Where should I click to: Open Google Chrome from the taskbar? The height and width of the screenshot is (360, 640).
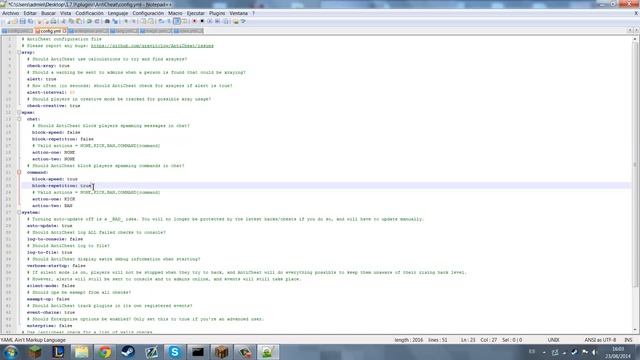[x=104, y=352]
